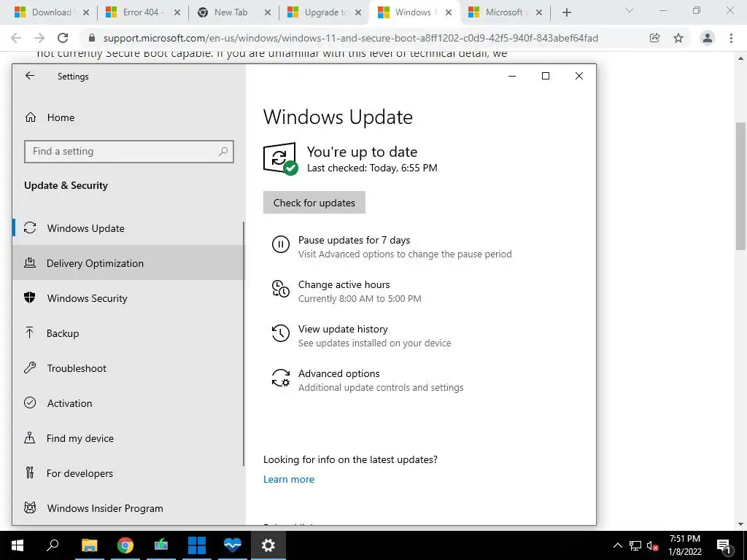This screenshot has width=747, height=560.
Task: Open Chrome from taskbar
Action: click(x=125, y=545)
